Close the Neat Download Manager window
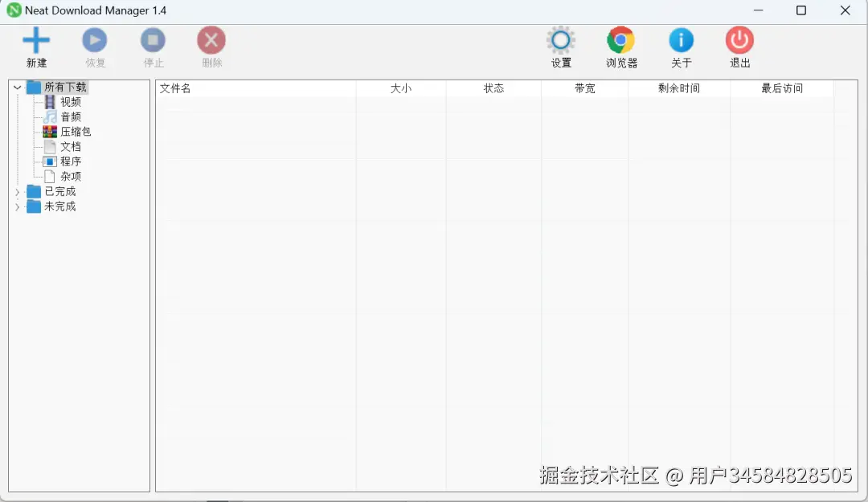868x502 pixels. (x=845, y=10)
